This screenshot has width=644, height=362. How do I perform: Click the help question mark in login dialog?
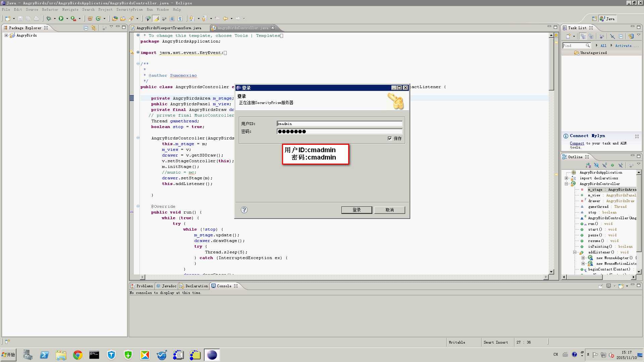244,210
